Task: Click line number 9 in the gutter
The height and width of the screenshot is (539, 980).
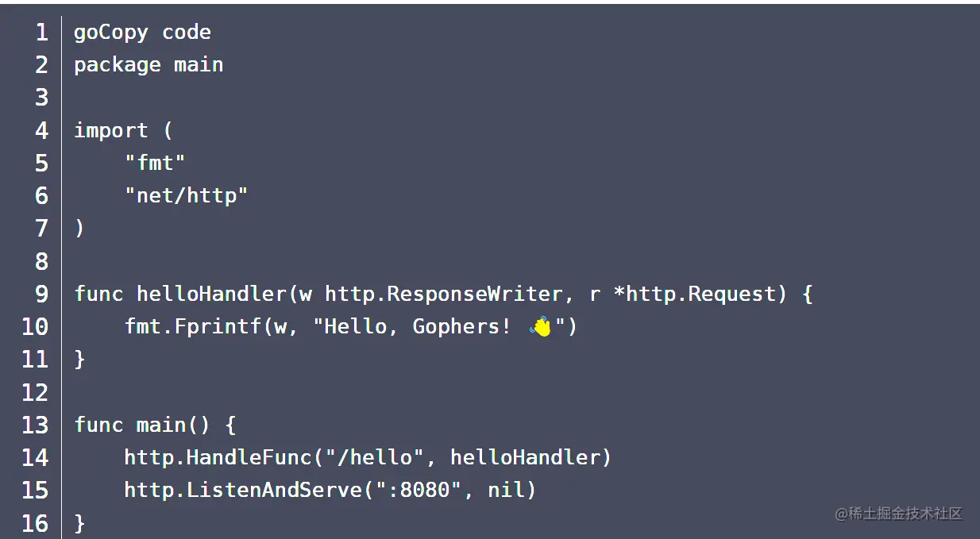Action: coord(41,295)
